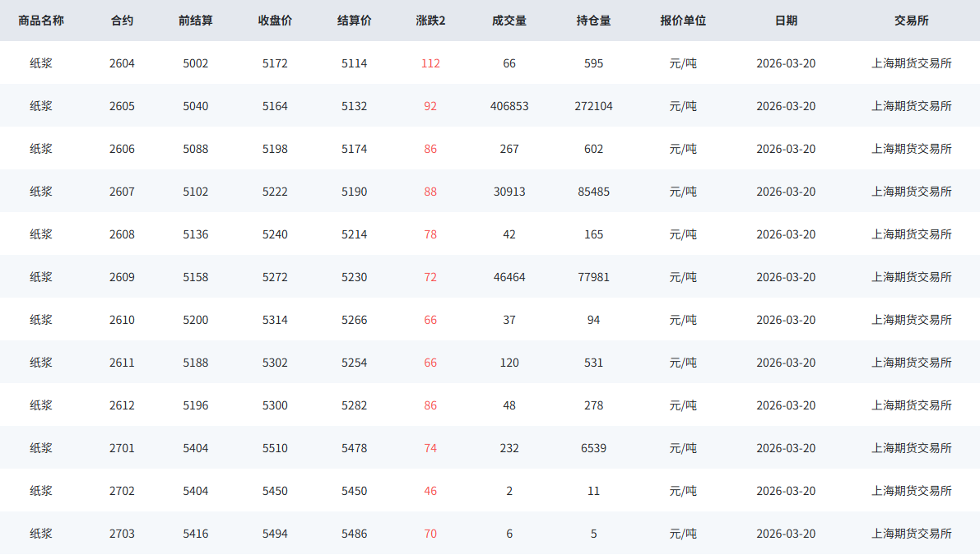Screen dimensions: 980x555
Task: Click the 合约 column header
Action: click(122, 21)
